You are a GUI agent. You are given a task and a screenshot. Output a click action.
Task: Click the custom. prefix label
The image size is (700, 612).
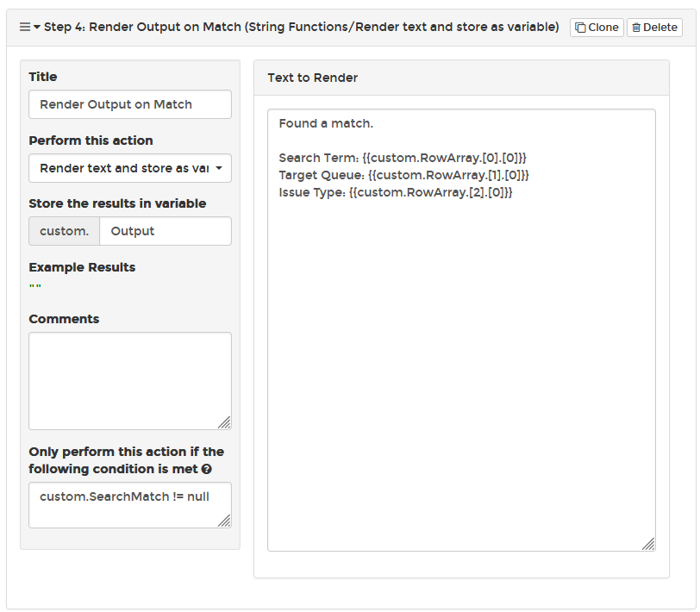pyautogui.click(x=65, y=231)
